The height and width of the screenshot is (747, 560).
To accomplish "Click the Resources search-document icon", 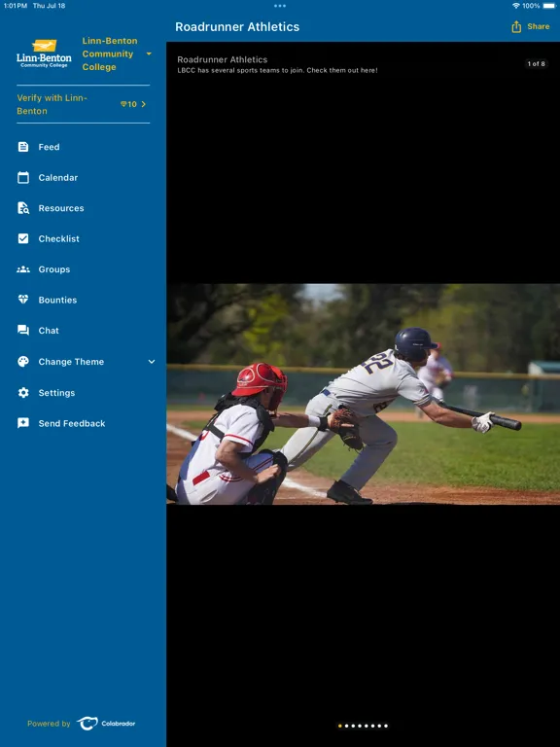I will 23,208.
